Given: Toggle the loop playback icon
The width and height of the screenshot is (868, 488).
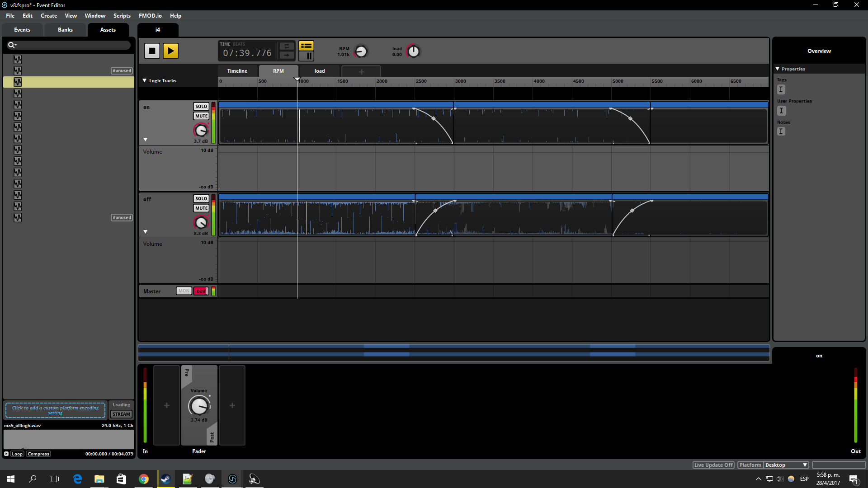Looking at the screenshot, I should [x=287, y=46].
